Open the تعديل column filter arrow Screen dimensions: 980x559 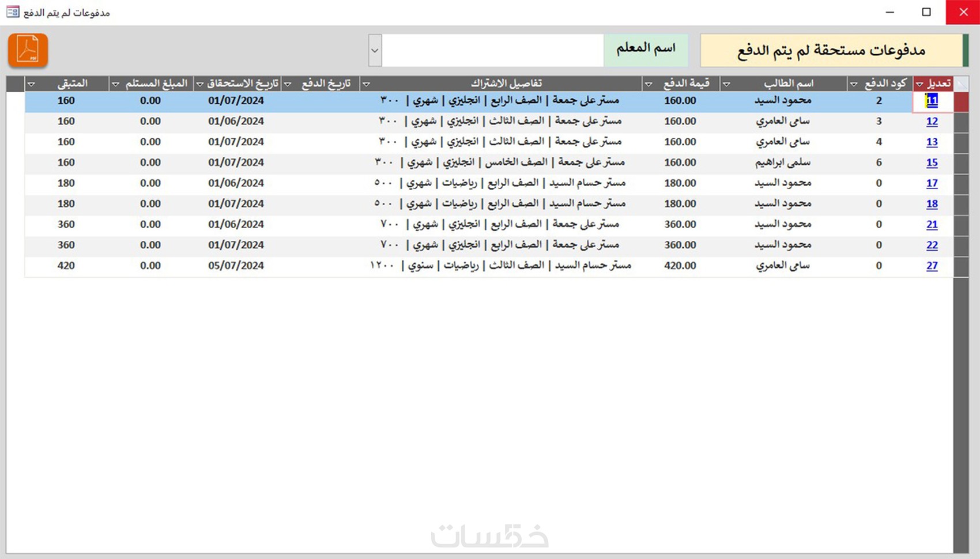click(919, 84)
